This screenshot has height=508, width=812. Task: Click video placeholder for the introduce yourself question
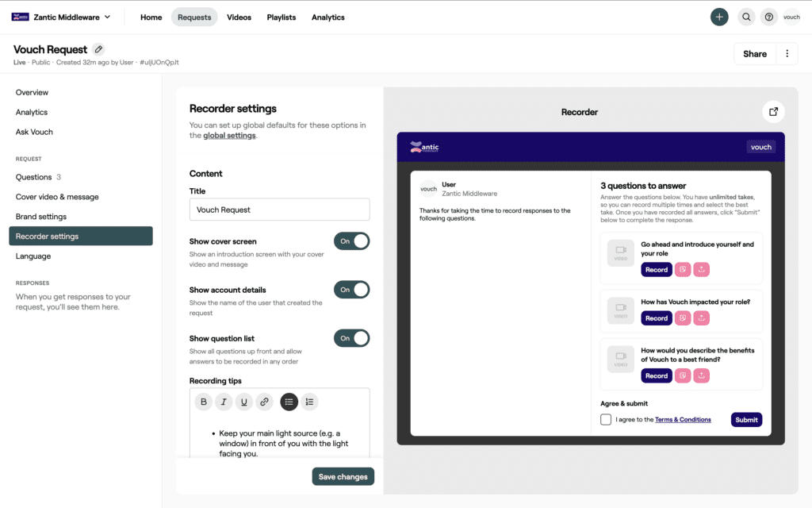621,253
